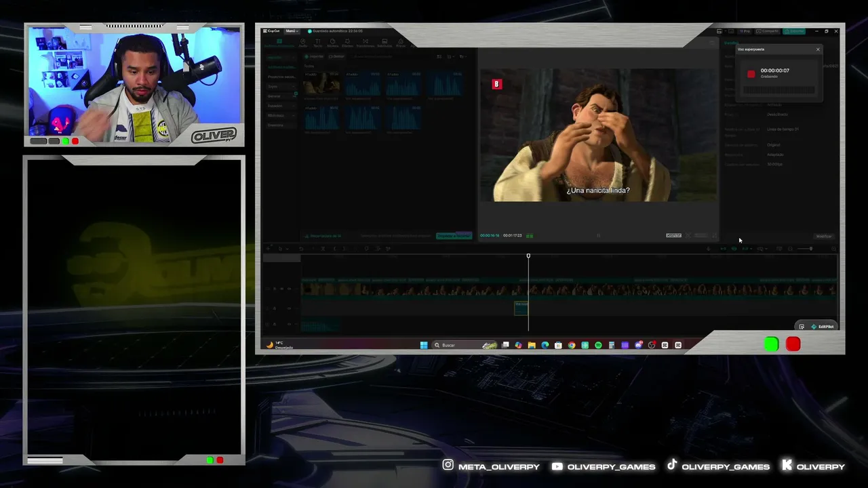Viewport: 868px width, 488px height.
Task: Click the Split tool in the timeline toolbar
Action: click(x=323, y=249)
